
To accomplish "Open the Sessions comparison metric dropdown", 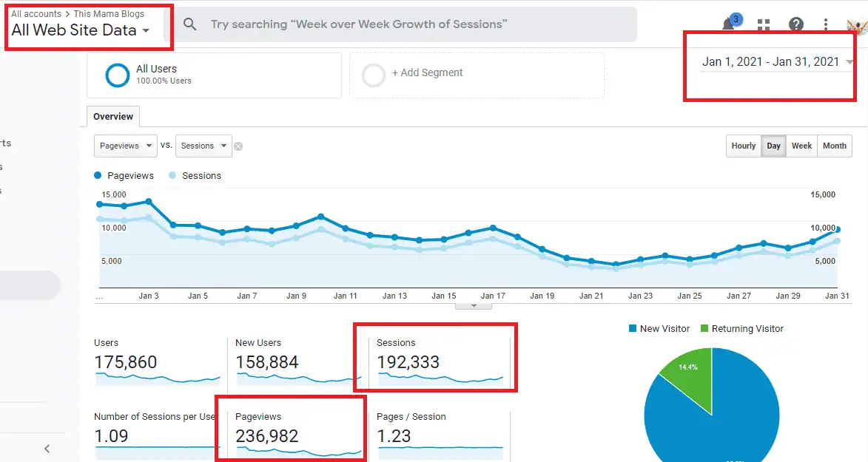I will point(203,146).
